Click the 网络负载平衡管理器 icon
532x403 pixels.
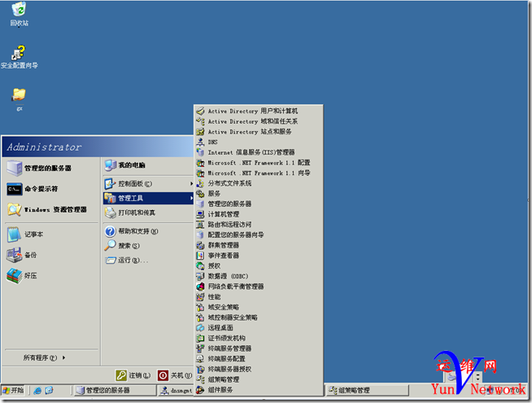click(x=200, y=287)
